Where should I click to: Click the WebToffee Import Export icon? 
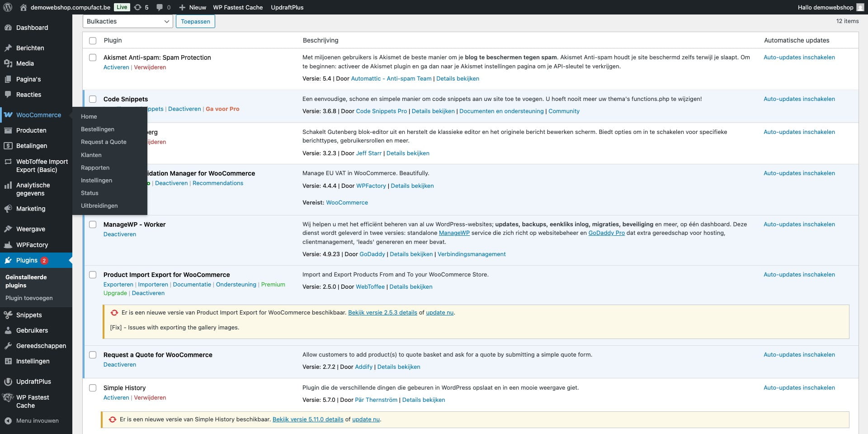coord(8,162)
